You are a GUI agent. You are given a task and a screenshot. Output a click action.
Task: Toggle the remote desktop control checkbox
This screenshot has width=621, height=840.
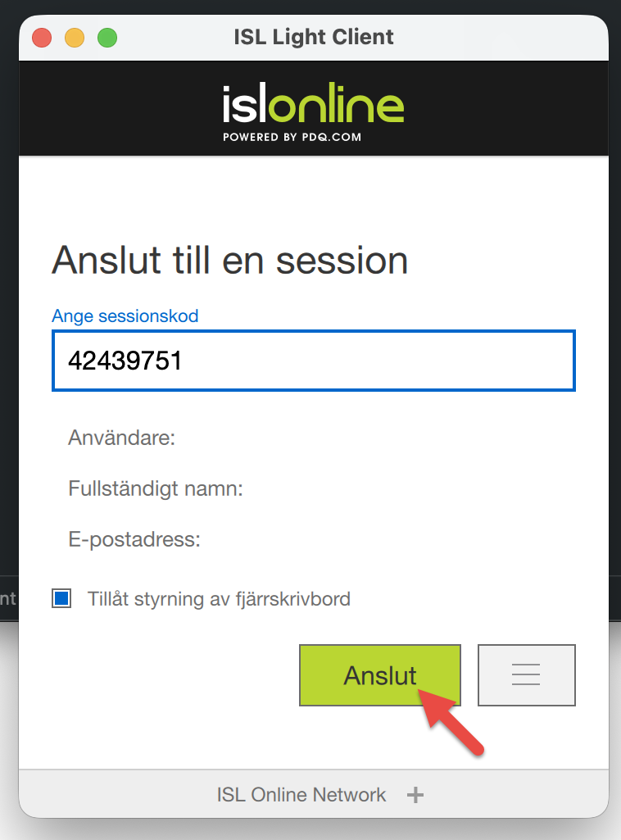pyautogui.click(x=61, y=598)
